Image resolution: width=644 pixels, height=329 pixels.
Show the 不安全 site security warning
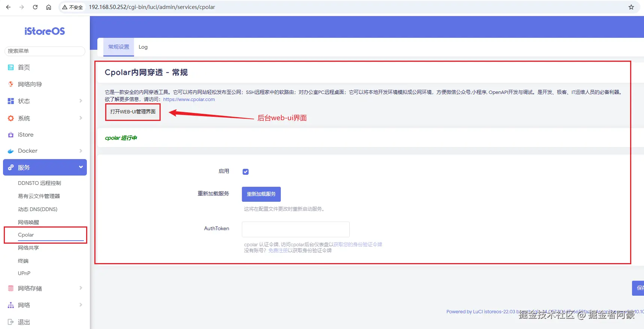coord(73,7)
